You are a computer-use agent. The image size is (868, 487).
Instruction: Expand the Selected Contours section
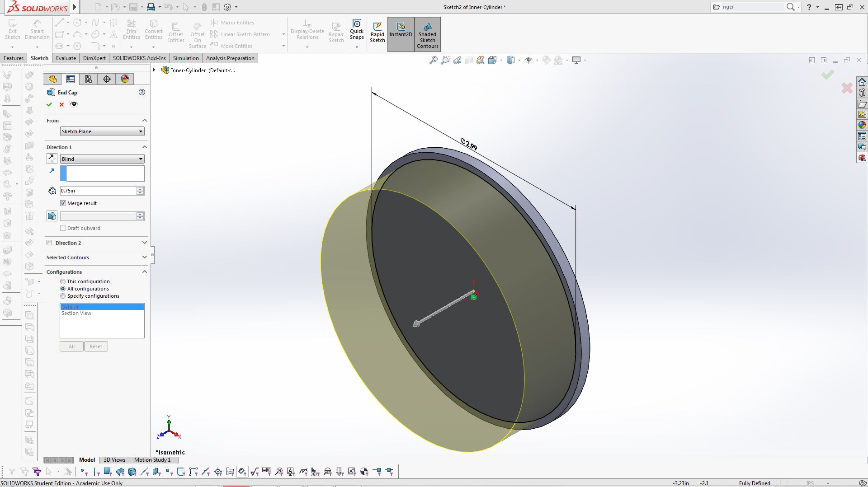tap(145, 257)
